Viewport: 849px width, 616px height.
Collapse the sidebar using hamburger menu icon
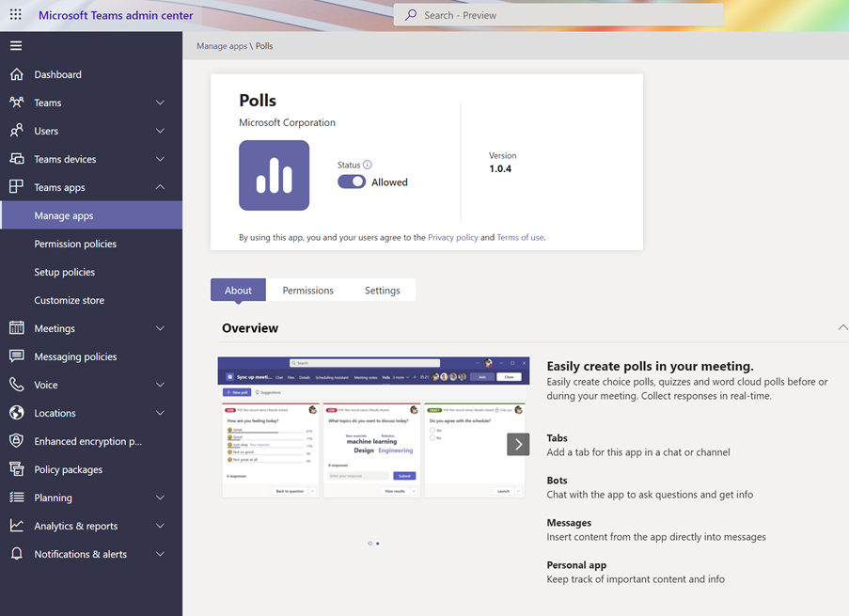[16, 46]
